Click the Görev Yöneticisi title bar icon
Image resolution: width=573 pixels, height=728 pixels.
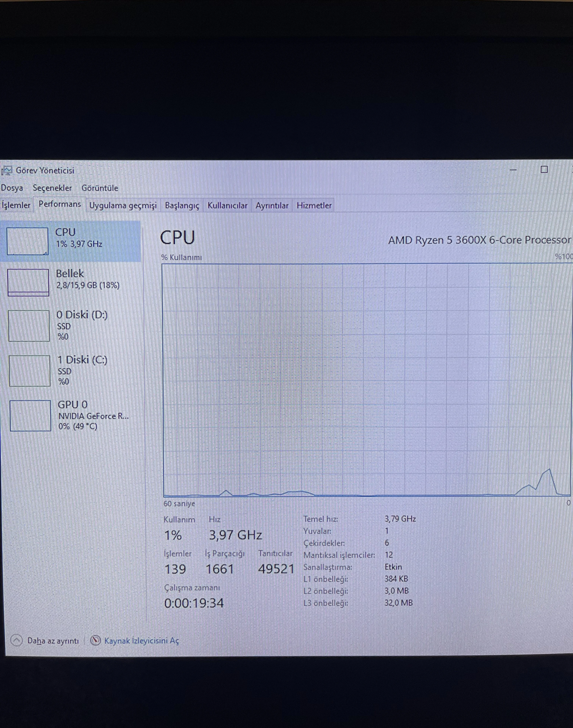click(x=7, y=170)
